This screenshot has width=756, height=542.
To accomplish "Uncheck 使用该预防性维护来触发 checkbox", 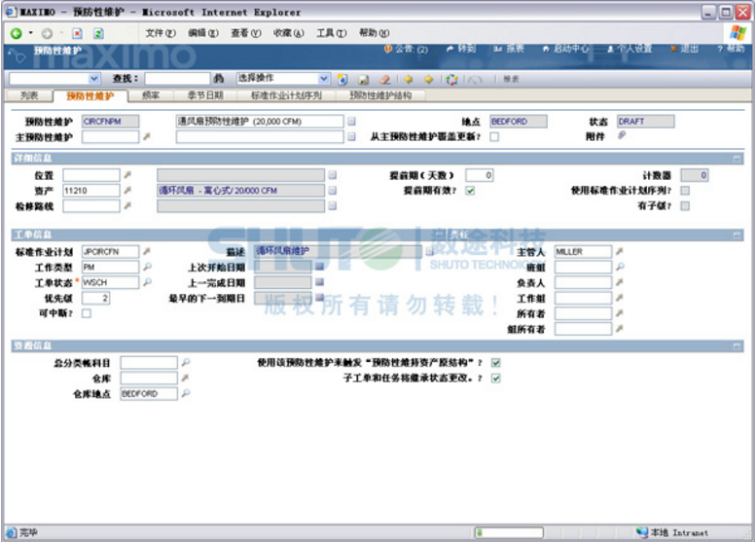I will 495,363.
